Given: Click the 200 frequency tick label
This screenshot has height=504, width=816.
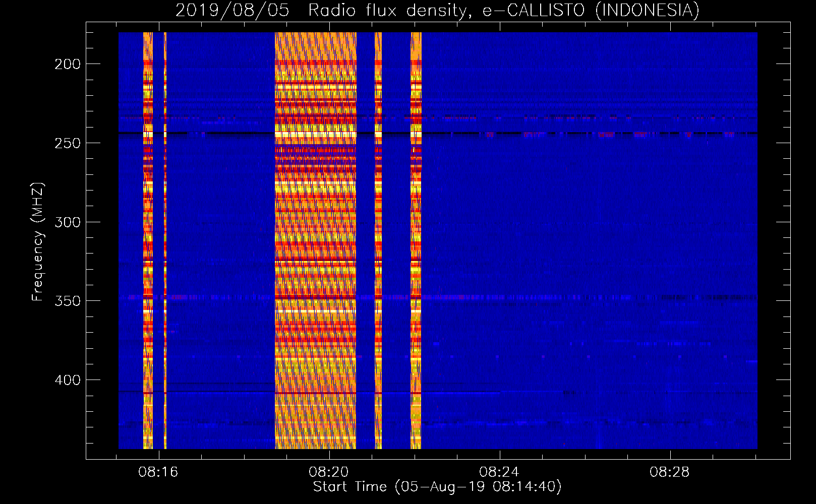Looking at the screenshot, I should pyautogui.click(x=68, y=64).
